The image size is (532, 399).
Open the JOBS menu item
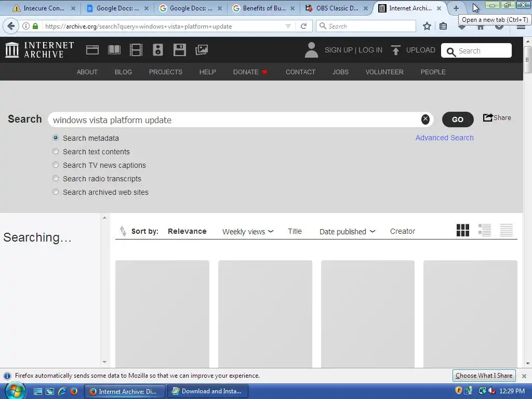(x=340, y=72)
